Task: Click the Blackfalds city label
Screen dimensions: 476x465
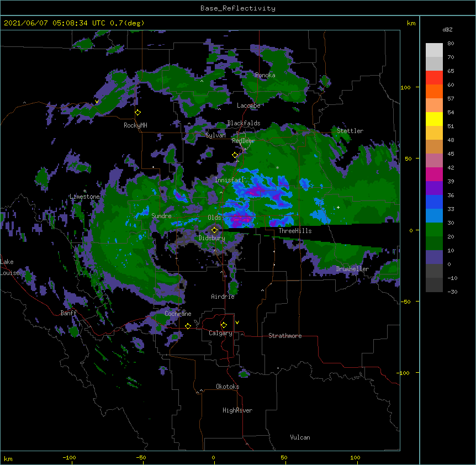Action: (x=244, y=123)
